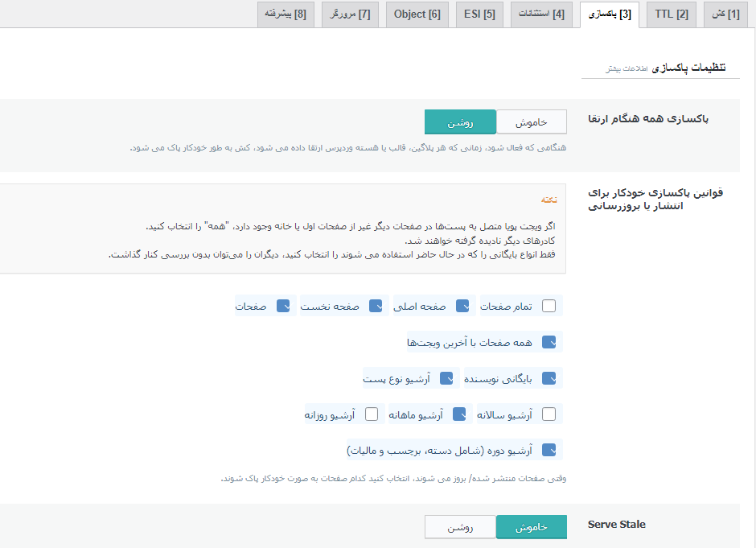The image size is (756, 548).
Task: Uncheck بایگانی نویسنده
Action: [551, 377]
